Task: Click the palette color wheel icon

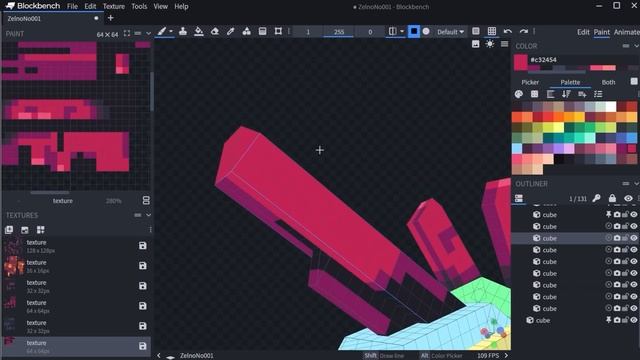Action: [x=519, y=94]
